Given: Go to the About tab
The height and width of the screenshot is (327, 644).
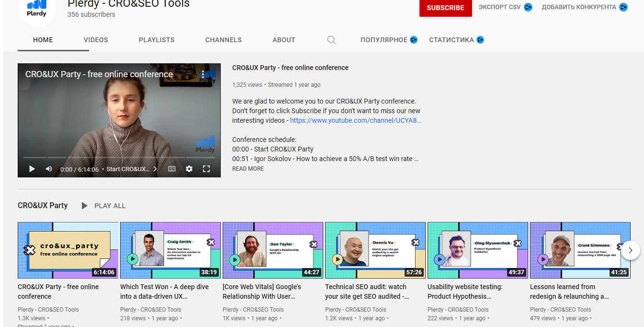Looking at the screenshot, I should [x=284, y=40].
